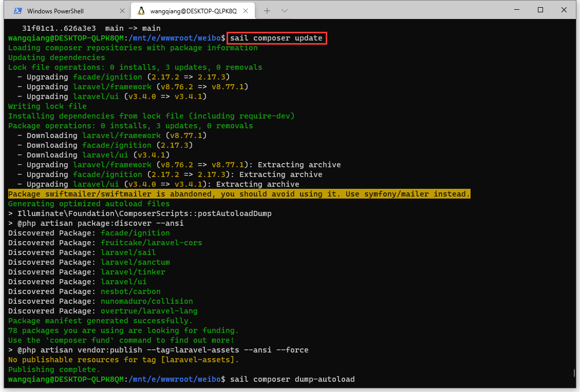Minimize the terminal window
Viewport: 580px width, 392px height.
point(516,10)
